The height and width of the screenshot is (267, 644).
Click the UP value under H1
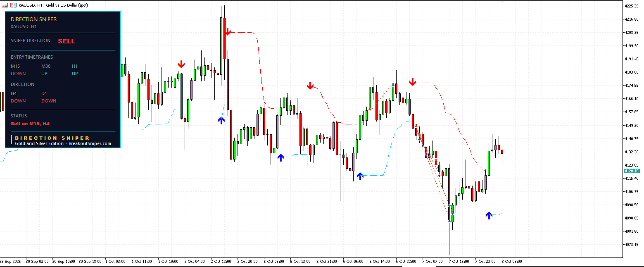pos(75,74)
